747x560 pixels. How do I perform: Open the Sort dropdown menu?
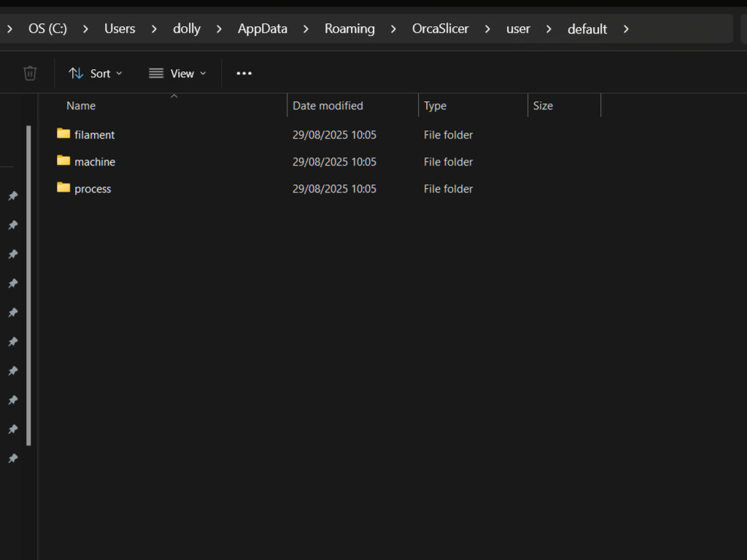pos(96,74)
